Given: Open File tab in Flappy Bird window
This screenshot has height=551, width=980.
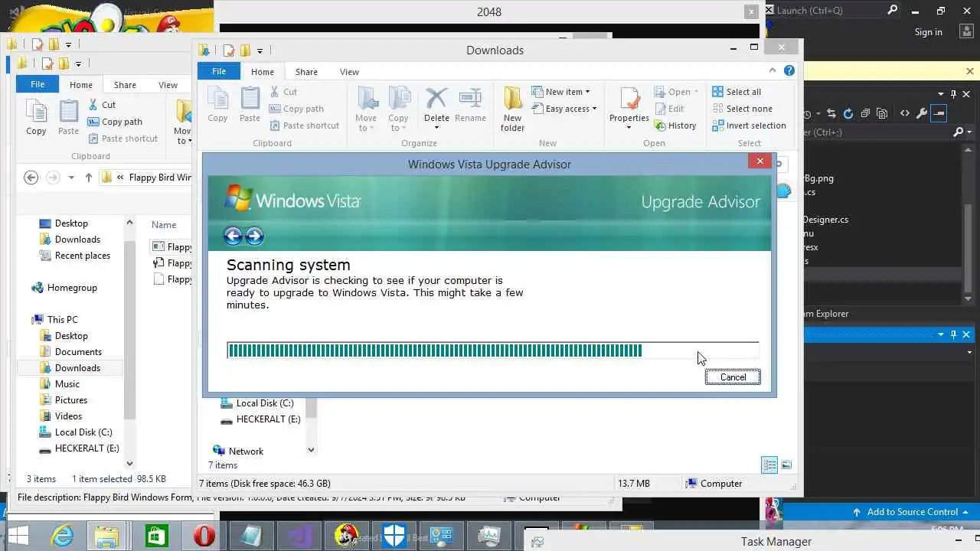Looking at the screenshot, I should (x=38, y=84).
